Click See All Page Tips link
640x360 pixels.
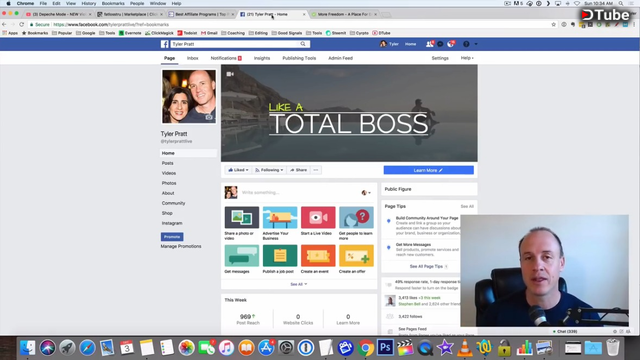426,266
